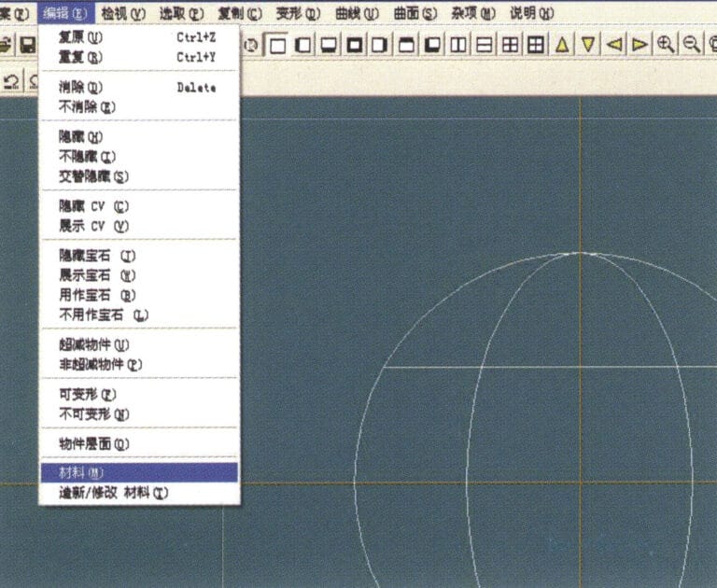The width and height of the screenshot is (717, 588).
Task: Open the 曲面(S) menu
Action: tap(415, 14)
